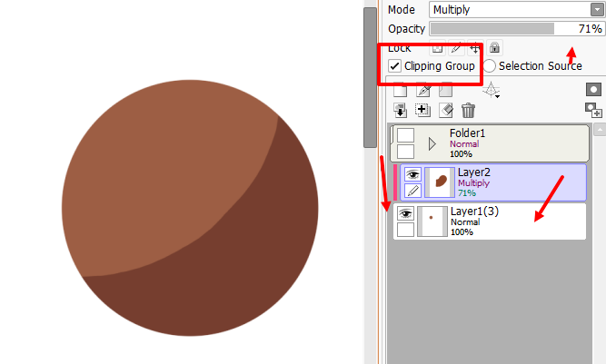Create a new normal layer
The width and height of the screenshot is (606, 364).
[x=400, y=90]
